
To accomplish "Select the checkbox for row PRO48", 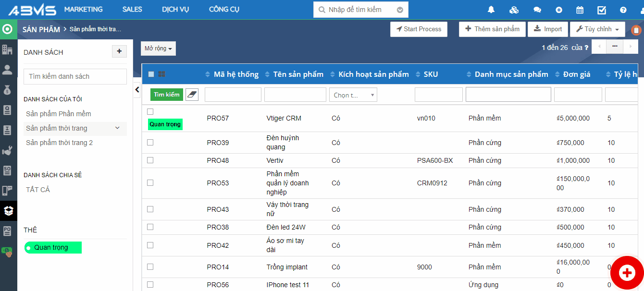I will coord(150,160).
